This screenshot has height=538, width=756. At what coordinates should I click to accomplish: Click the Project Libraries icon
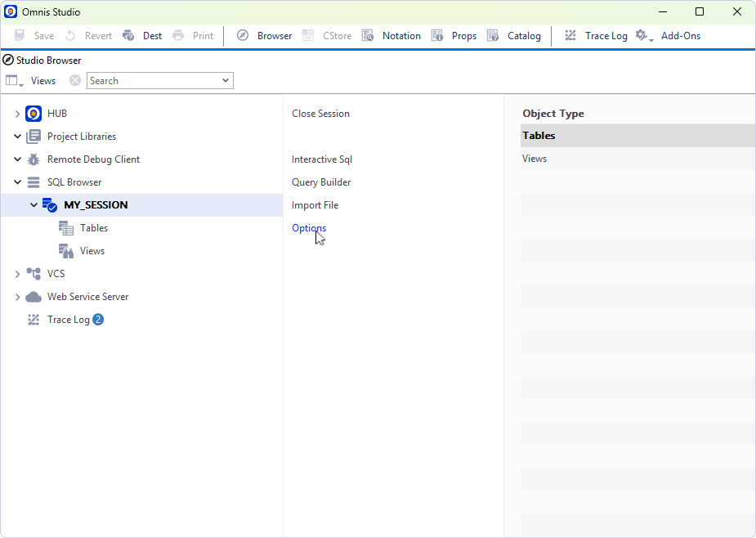(x=34, y=137)
